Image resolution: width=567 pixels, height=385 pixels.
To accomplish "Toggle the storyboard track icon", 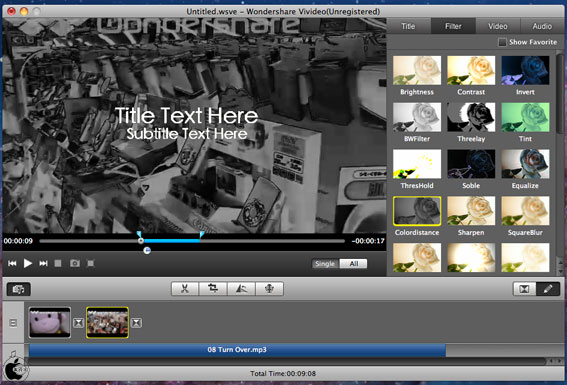I will [x=13, y=323].
